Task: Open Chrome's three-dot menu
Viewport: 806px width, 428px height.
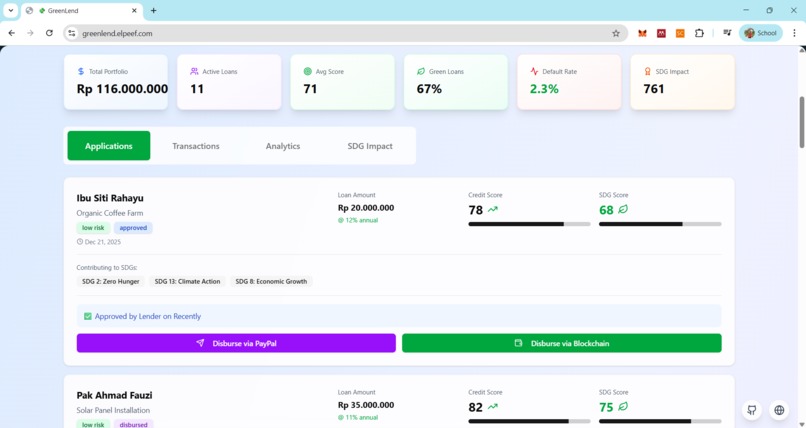Action: click(x=795, y=33)
